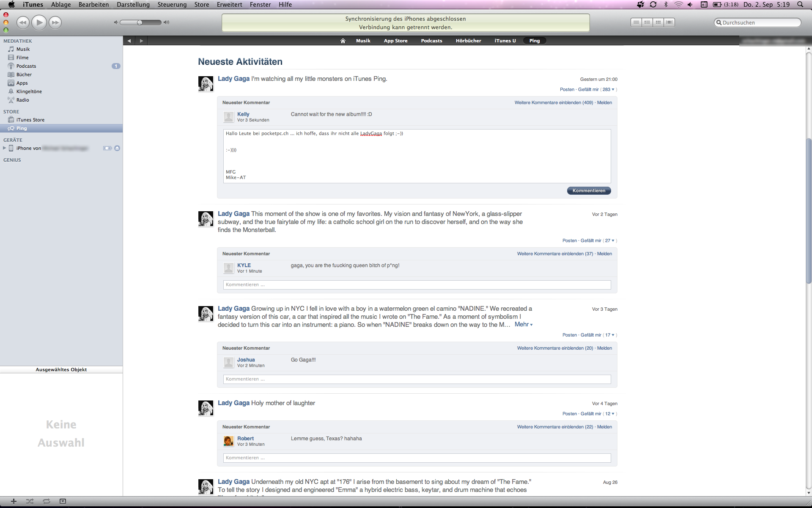The image size is (812, 508).
Task: Click the Bluetooth menu bar icon
Action: (x=666, y=5)
